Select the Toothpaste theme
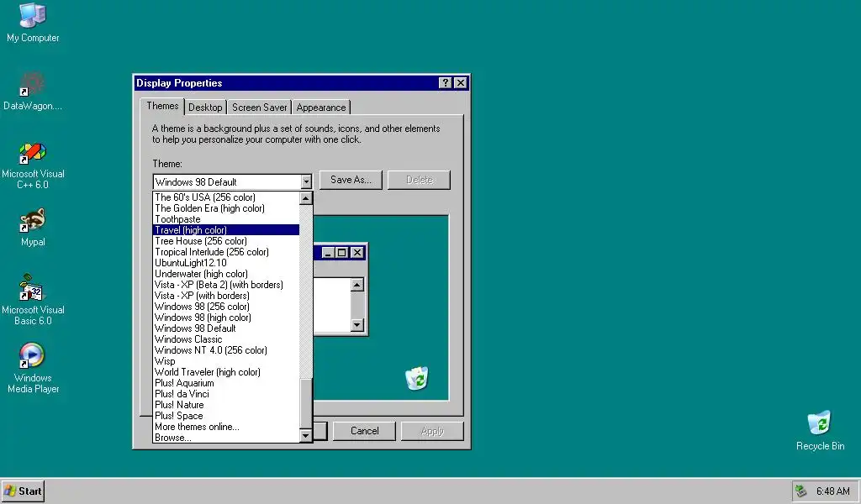 tap(226, 219)
